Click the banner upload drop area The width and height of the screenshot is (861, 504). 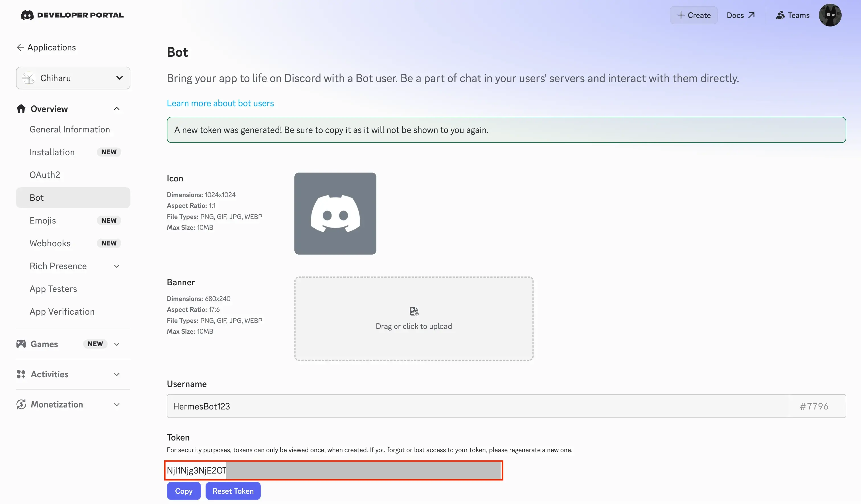pos(414,318)
